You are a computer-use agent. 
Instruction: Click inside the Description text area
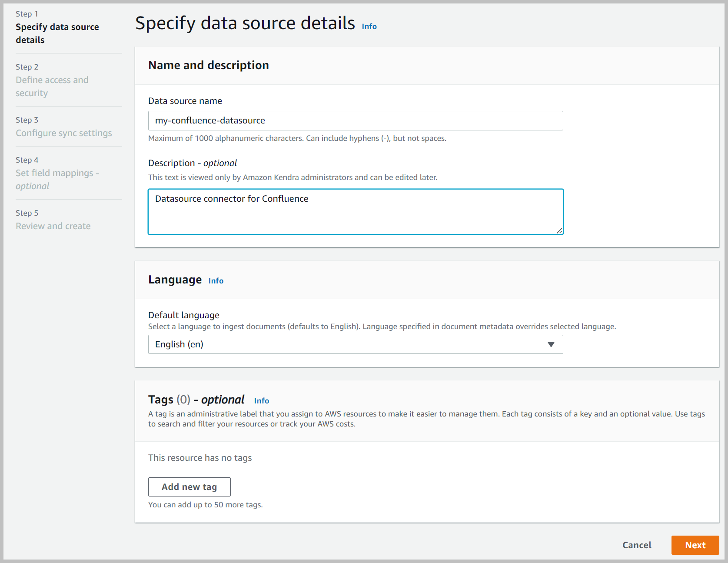coord(356,212)
